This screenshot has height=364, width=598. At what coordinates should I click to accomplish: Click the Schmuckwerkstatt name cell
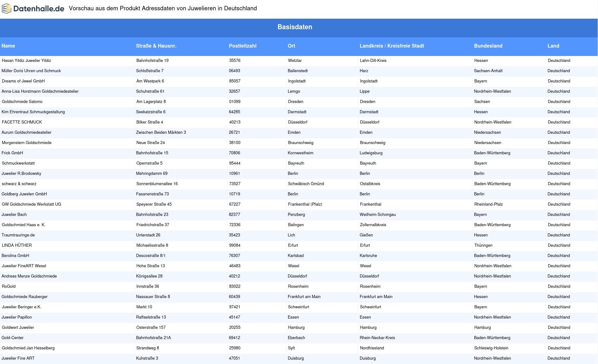(18, 163)
